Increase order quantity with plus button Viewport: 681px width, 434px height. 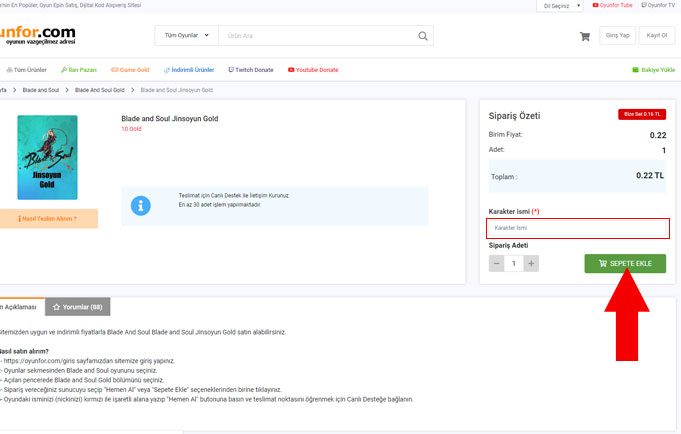point(531,264)
